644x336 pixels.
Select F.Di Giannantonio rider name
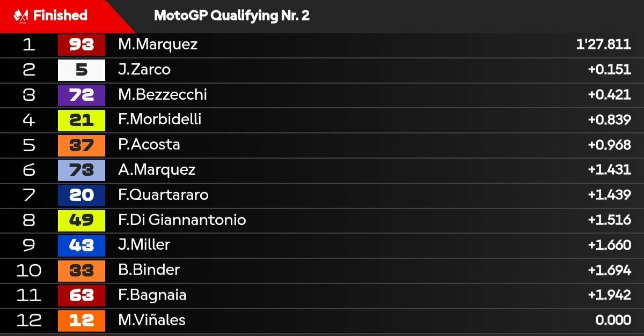tap(182, 220)
